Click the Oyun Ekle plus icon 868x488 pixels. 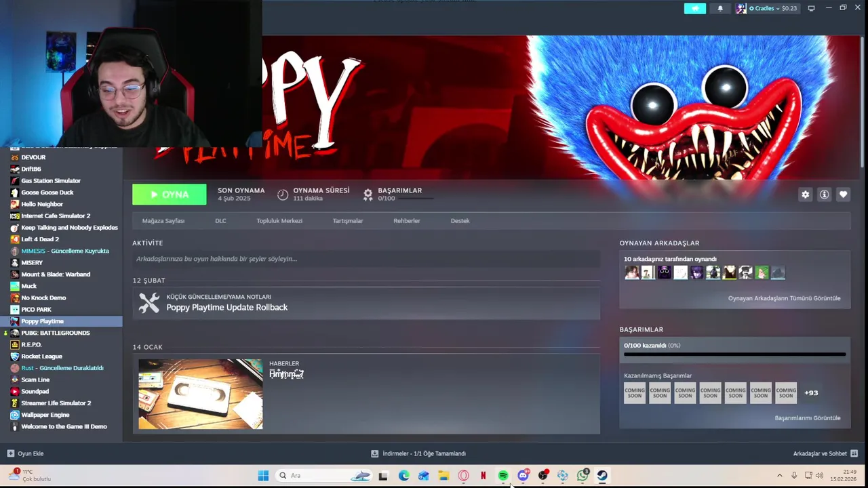click(10, 453)
